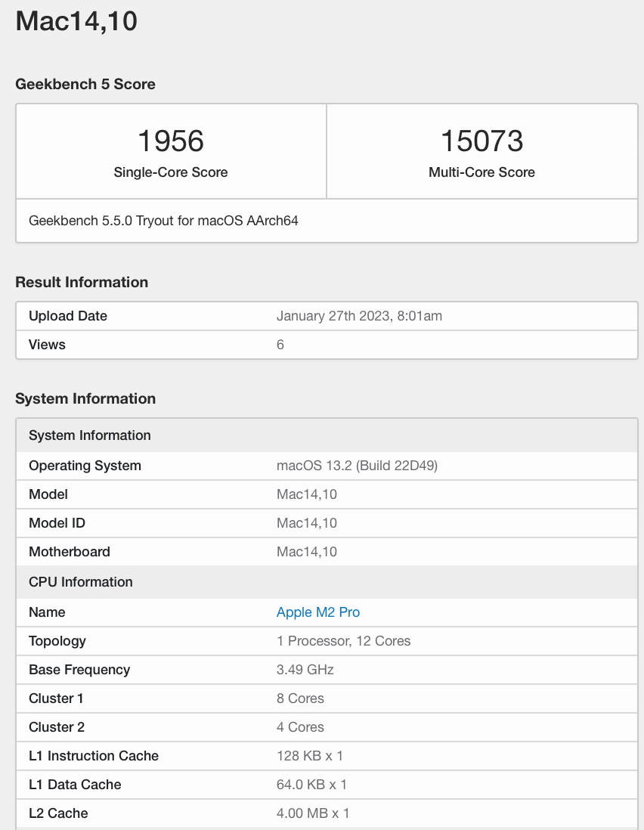Click the Motherboard label

tap(70, 552)
